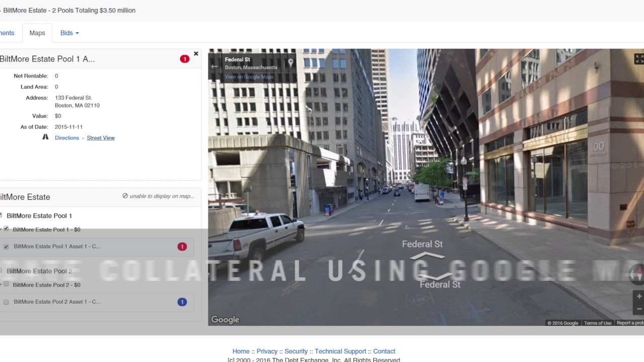The width and height of the screenshot is (644, 362).
Task: Uncheck BiltMore Estate Pool 1 Asset 1 checkbox
Action: (x=6, y=246)
